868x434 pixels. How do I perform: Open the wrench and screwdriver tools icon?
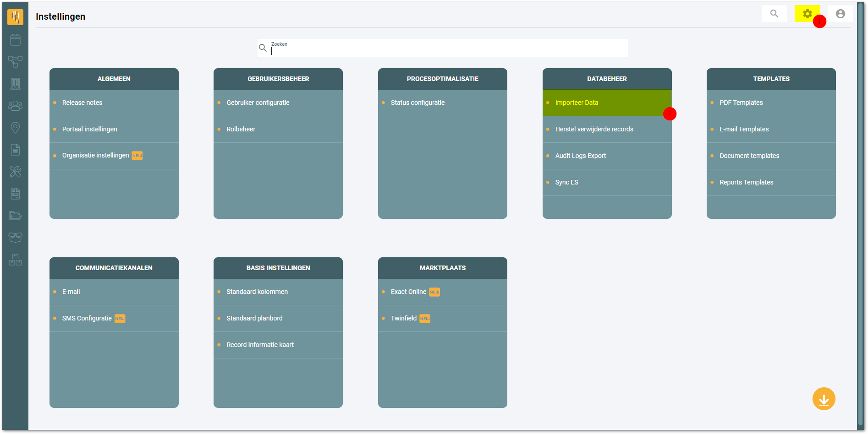point(15,172)
